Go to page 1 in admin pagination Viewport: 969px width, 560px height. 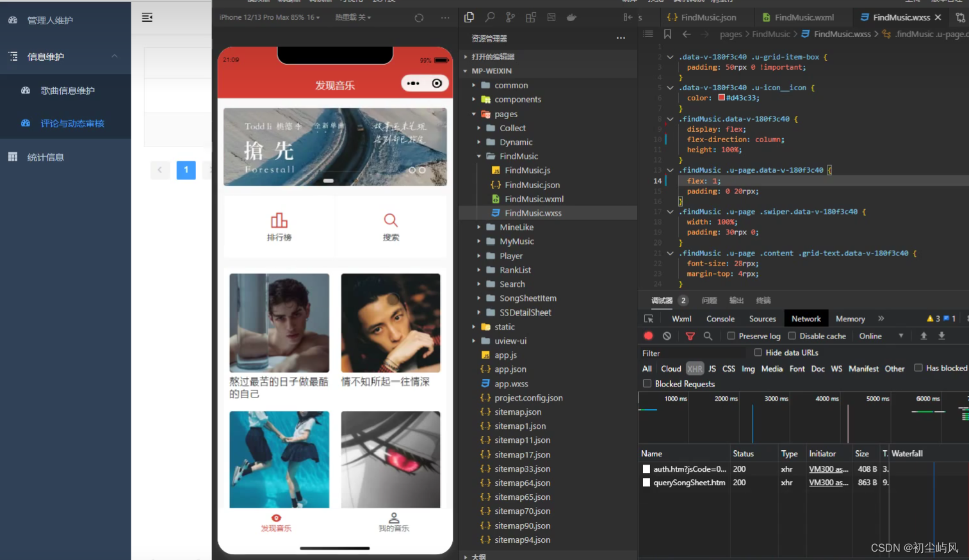pyautogui.click(x=186, y=170)
